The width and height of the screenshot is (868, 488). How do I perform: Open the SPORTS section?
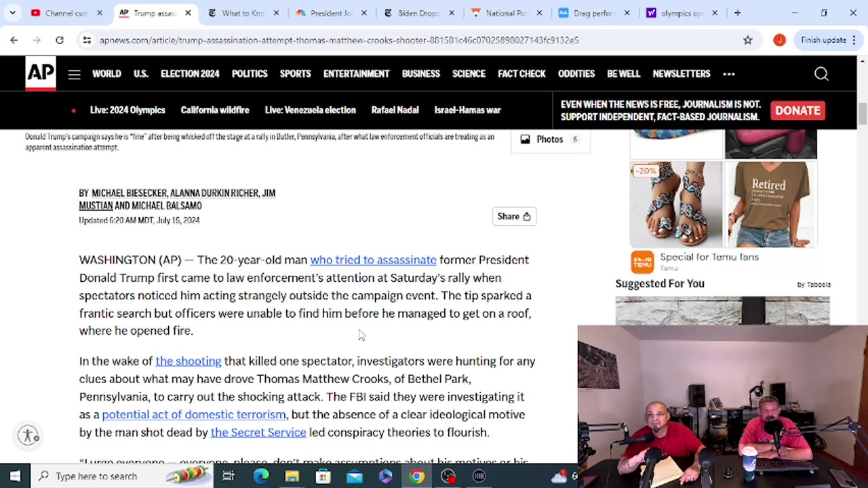[x=295, y=74]
